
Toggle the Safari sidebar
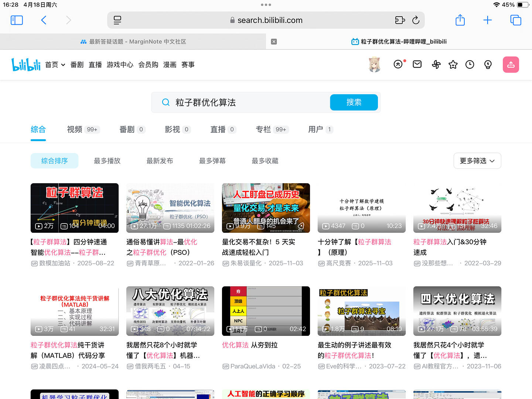(x=17, y=20)
